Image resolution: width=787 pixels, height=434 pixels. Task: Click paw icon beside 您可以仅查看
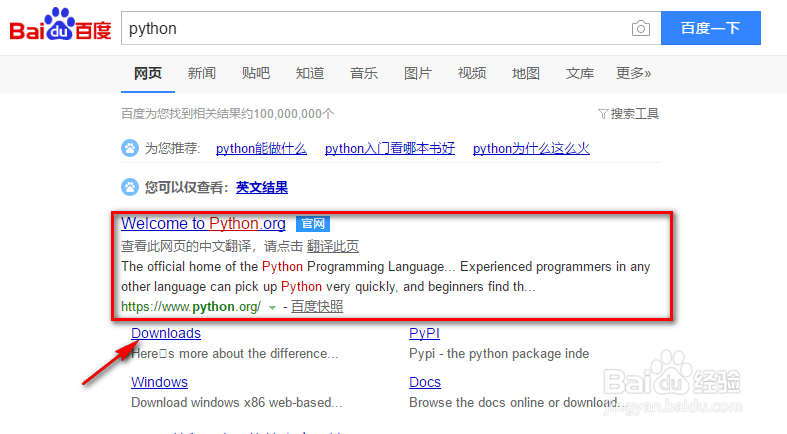point(130,187)
